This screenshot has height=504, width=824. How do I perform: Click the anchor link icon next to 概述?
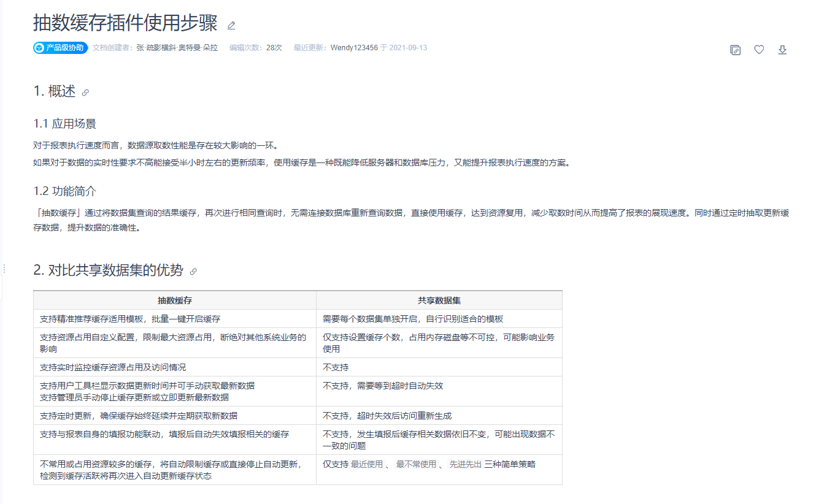pos(85,93)
